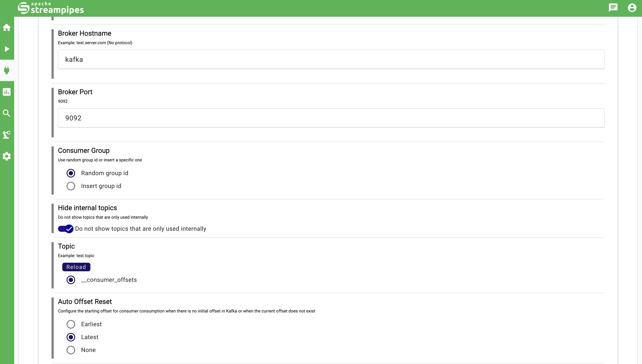Open the Configuration gear icon
This screenshot has width=642, height=364.
pos(7,156)
